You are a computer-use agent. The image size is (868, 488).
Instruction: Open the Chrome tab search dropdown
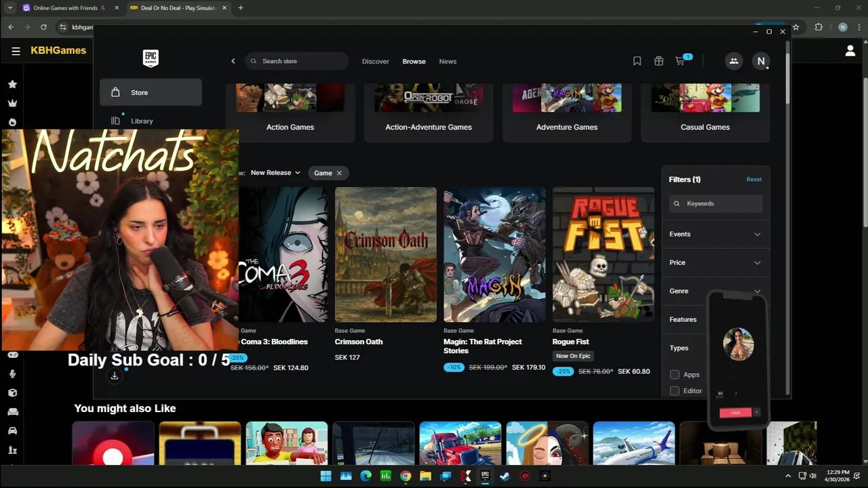point(9,7)
